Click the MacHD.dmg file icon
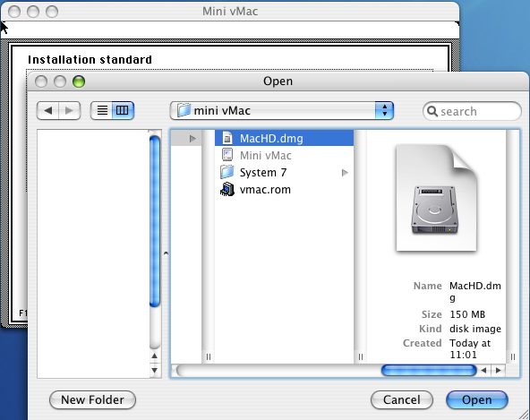530x420 pixels. (227, 138)
